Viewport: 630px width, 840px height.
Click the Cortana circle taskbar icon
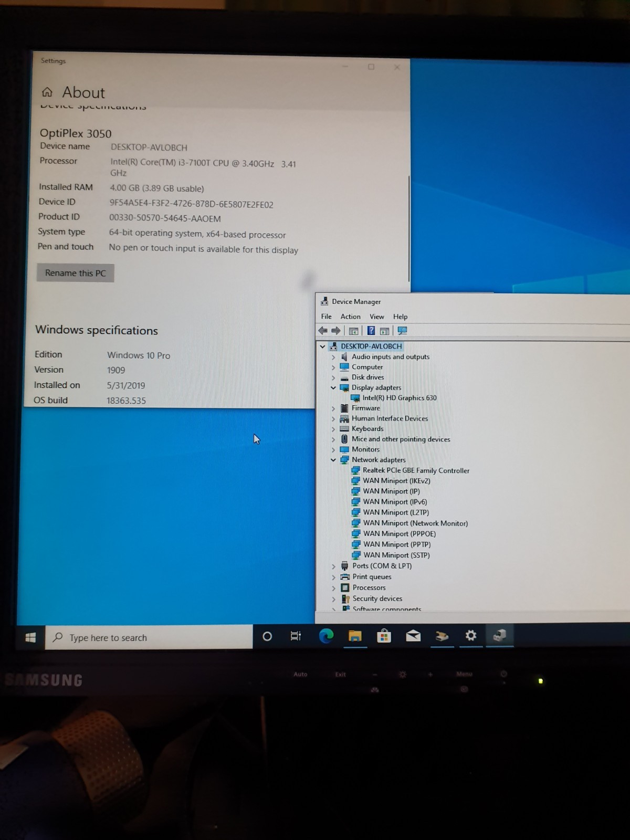pyautogui.click(x=267, y=637)
